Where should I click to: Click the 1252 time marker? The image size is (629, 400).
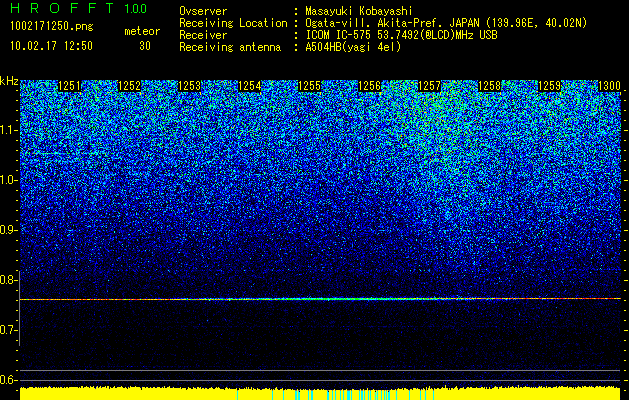tap(130, 86)
